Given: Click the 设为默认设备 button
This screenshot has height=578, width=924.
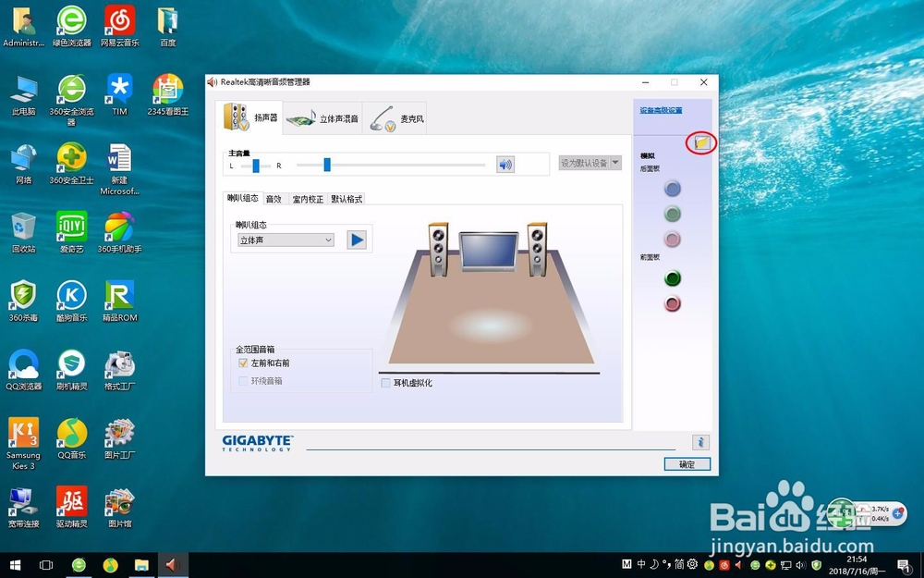Looking at the screenshot, I should [584, 163].
